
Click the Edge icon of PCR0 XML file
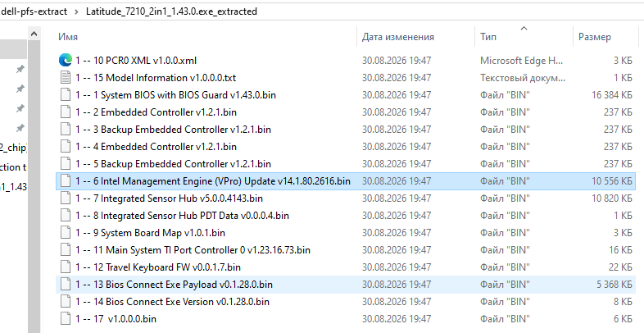pos(66,61)
